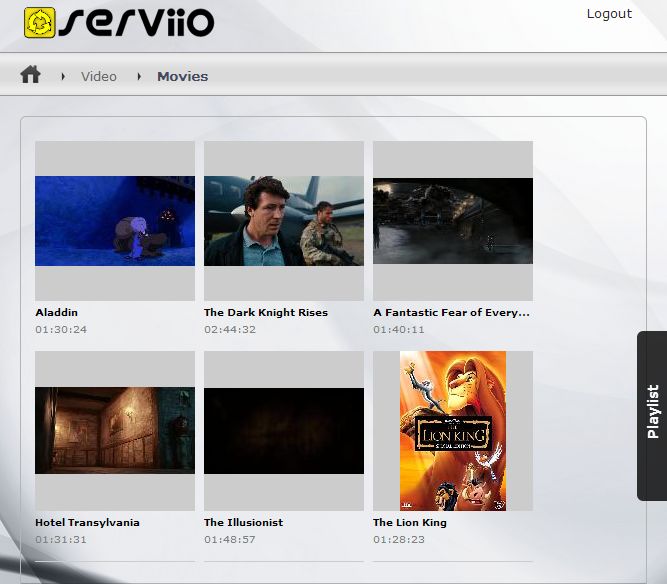This screenshot has height=584, width=667.
Task: Click the Hotel Transylvania title
Action: pos(87,522)
